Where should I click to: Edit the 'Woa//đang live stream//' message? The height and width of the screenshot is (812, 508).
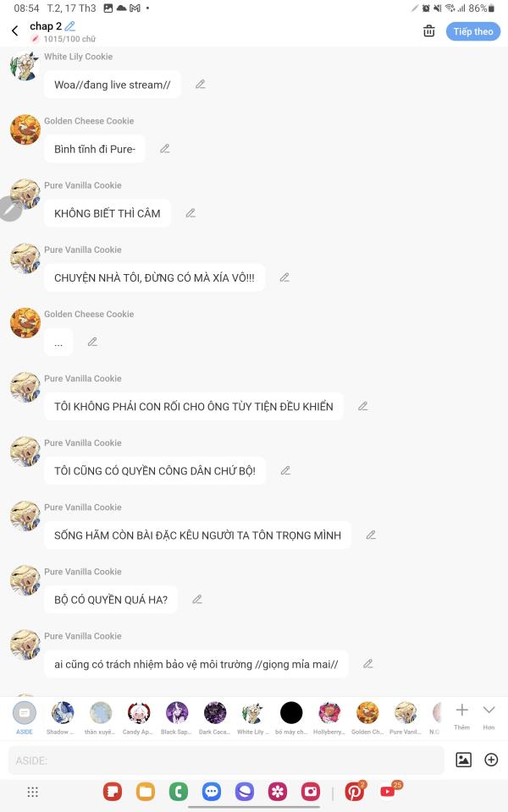point(200,85)
